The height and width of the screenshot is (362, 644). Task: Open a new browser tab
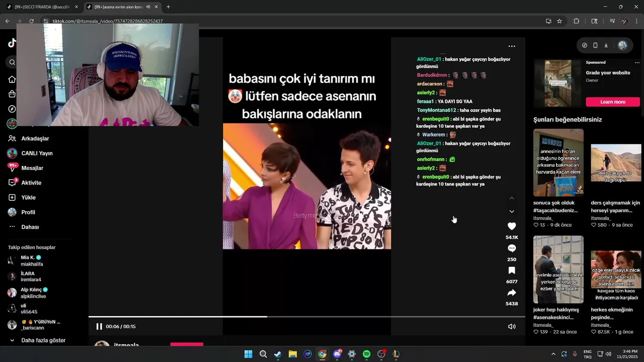coord(168,7)
